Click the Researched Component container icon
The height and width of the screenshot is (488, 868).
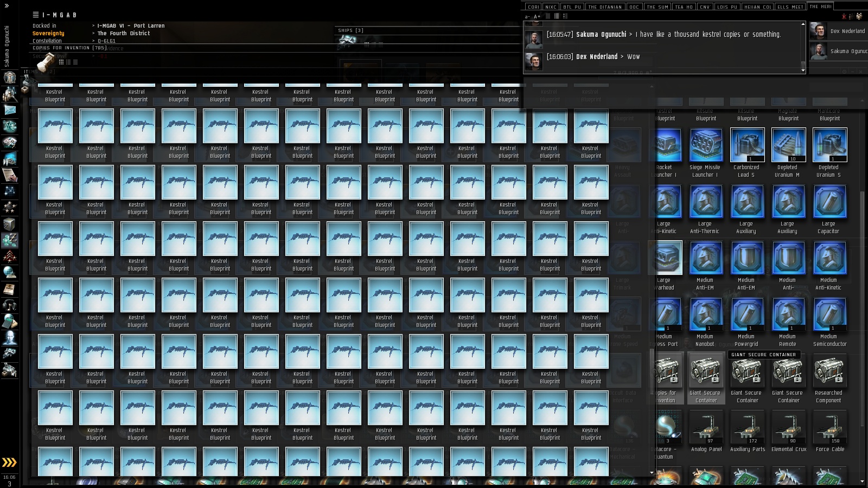(829, 371)
